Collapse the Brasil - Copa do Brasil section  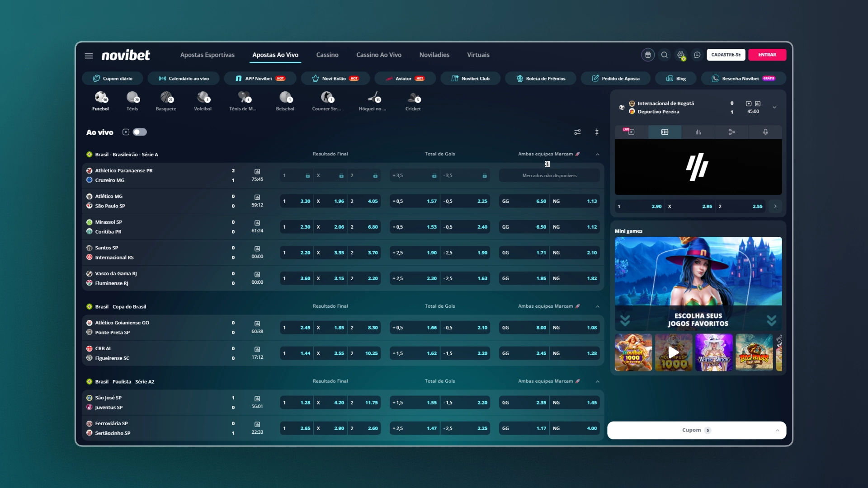pos(598,307)
